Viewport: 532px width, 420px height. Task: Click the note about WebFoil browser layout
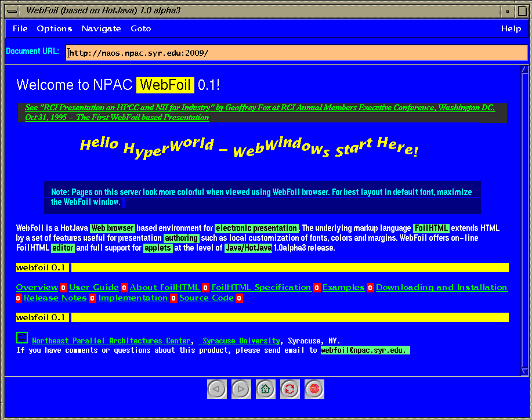[x=261, y=197]
